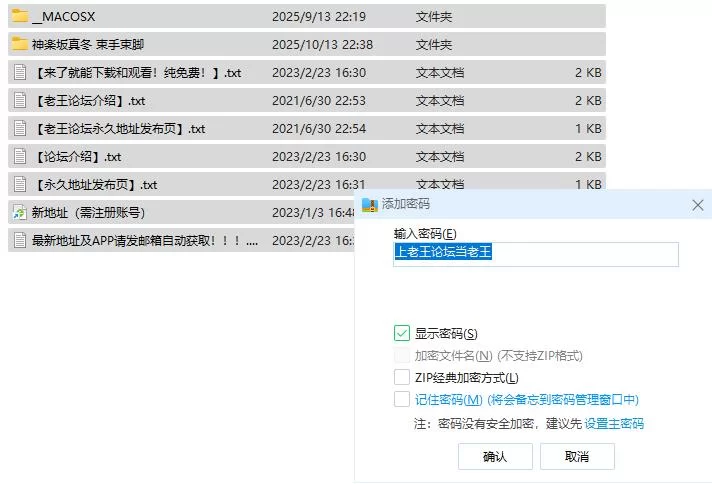Click the 【永久地址发布页】.txt file icon
The height and width of the screenshot is (484, 712).
[x=20, y=185]
